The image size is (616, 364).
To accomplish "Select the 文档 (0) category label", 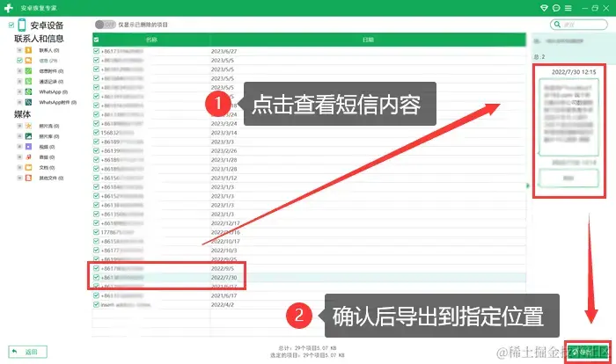I will click(x=47, y=168).
